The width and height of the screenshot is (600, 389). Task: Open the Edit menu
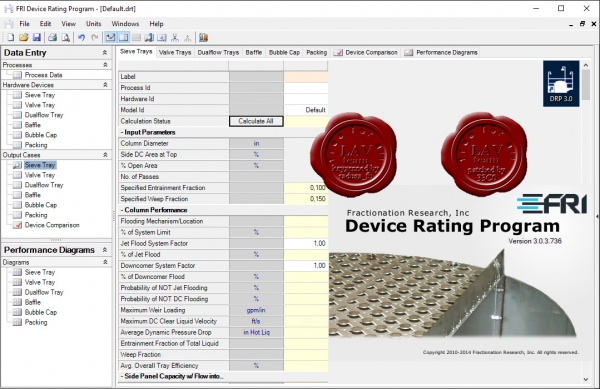point(45,24)
